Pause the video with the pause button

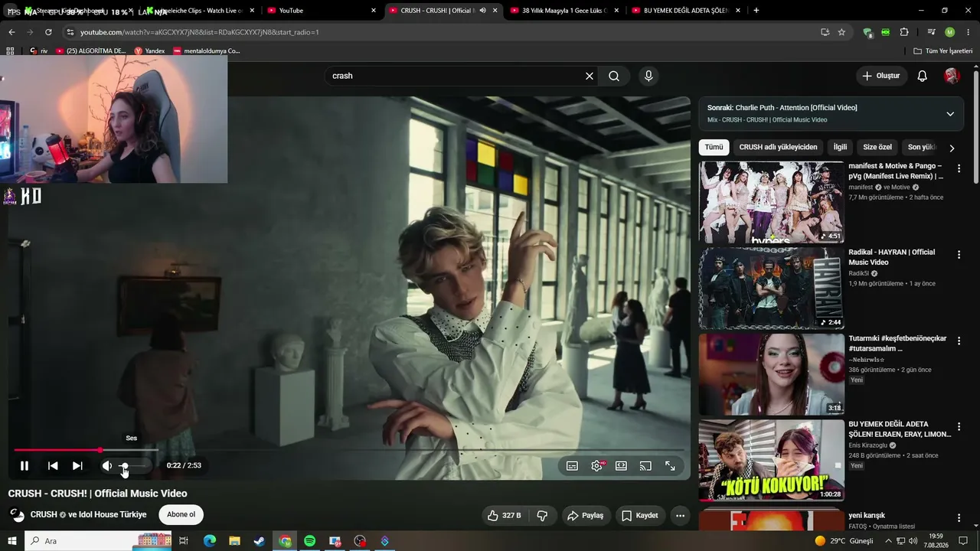(24, 465)
